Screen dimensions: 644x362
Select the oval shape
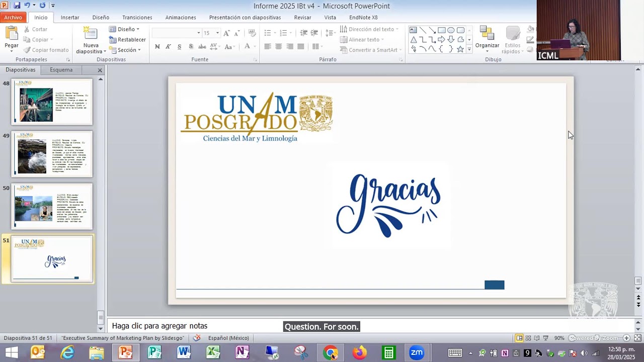tap(451, 30)
